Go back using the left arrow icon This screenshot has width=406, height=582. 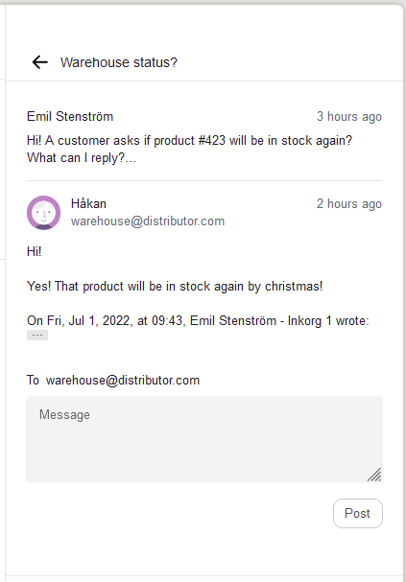[40, 62]
